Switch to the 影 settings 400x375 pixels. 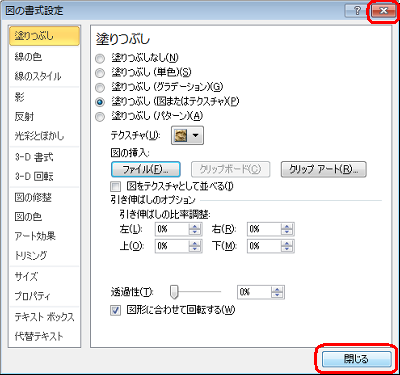44,97
